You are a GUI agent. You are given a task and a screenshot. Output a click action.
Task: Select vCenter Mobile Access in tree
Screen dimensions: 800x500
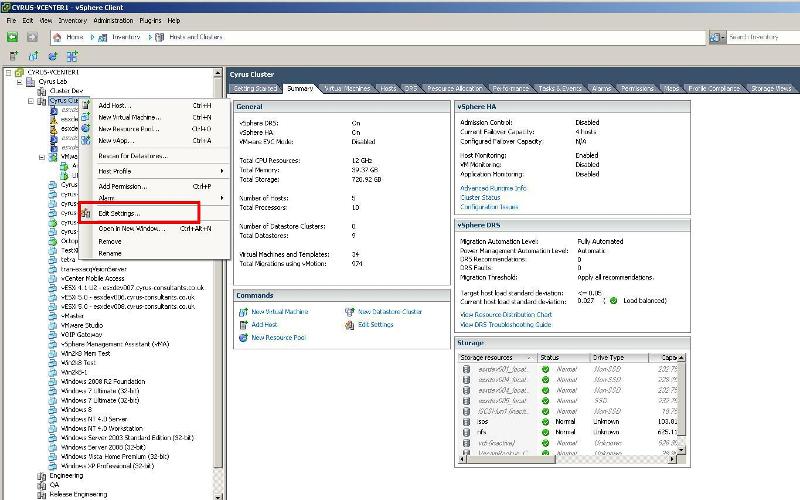click(x=93, y=279)
